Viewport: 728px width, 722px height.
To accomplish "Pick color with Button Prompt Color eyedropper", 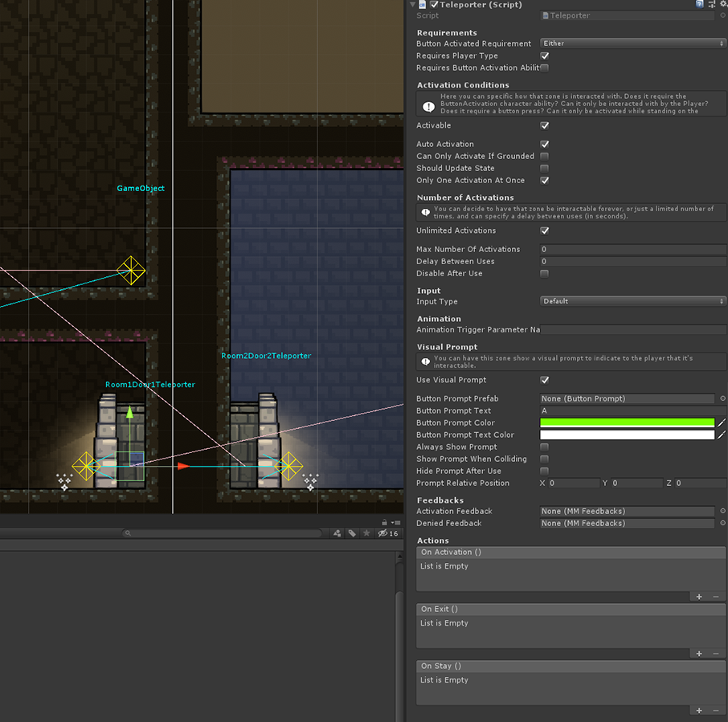I will pos(722,422).
